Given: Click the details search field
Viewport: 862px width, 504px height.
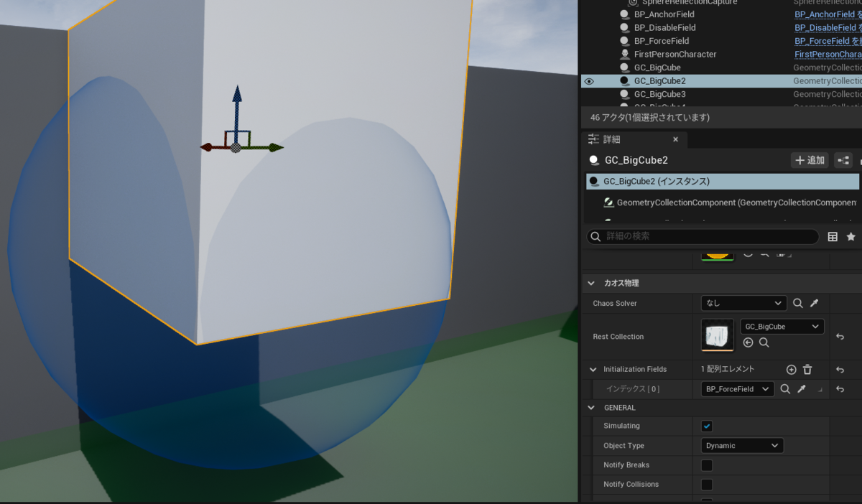Looking at the screenshot, I should pos(703,236).
